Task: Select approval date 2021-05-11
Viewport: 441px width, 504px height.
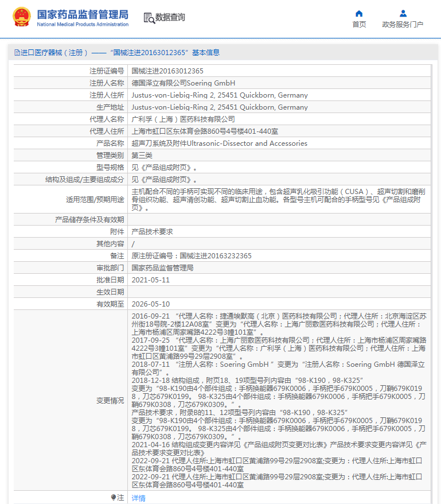Action: pos(151,280)
